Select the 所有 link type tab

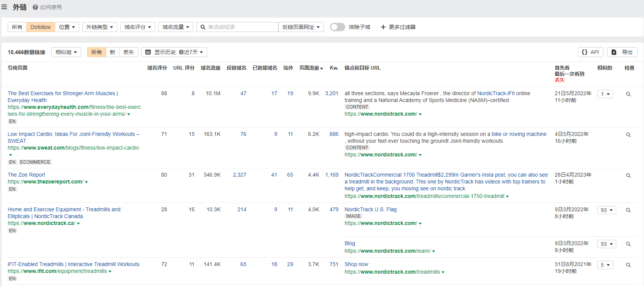(x=17, y=27)
